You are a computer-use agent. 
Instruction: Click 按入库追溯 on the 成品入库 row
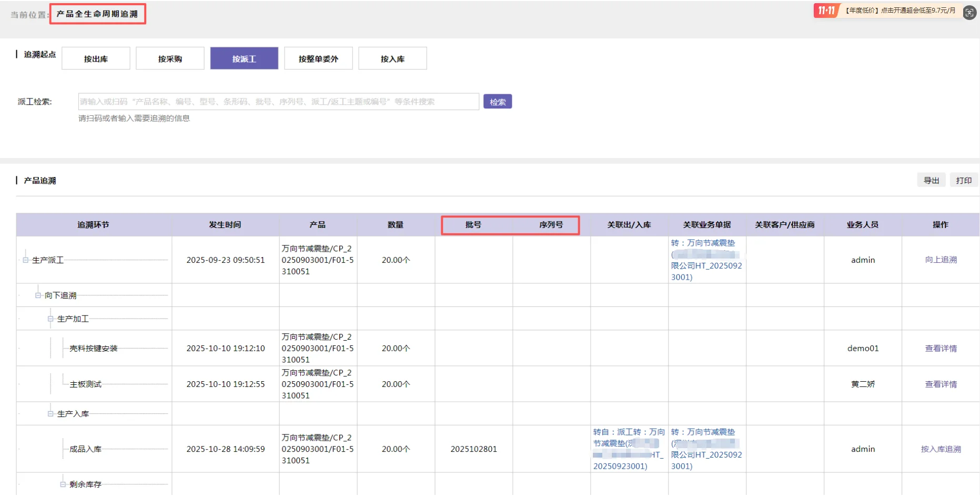[x=939, y=449]
